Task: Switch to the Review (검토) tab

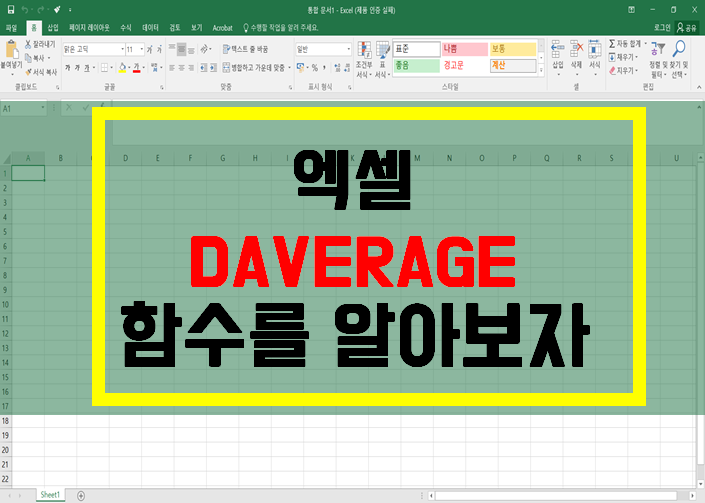Action: pyautogui.click(x=174, y=28)
